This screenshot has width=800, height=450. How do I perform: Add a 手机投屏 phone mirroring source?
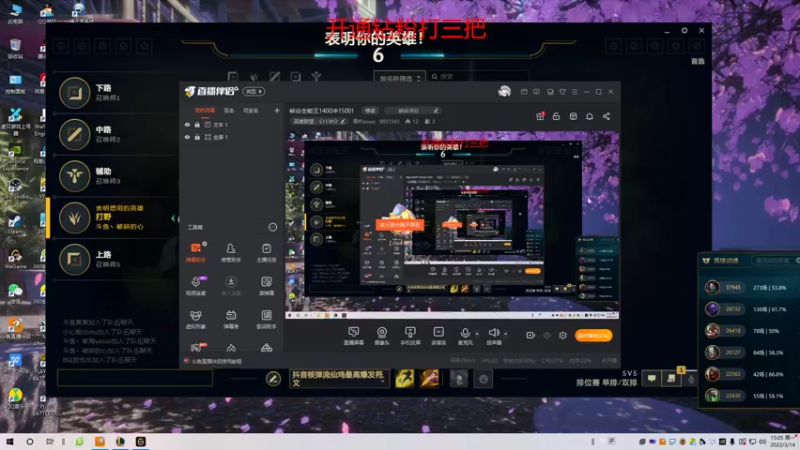click(410, 336)
